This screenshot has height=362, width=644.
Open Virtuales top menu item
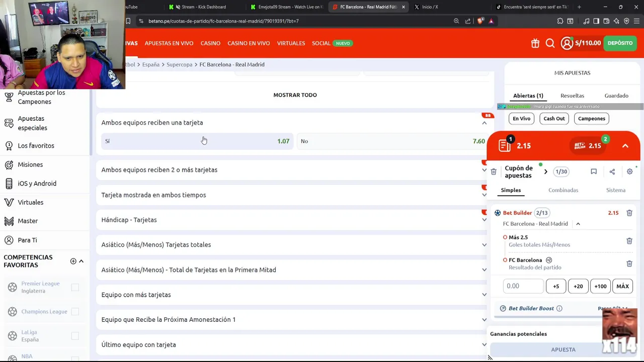(291, 43)
